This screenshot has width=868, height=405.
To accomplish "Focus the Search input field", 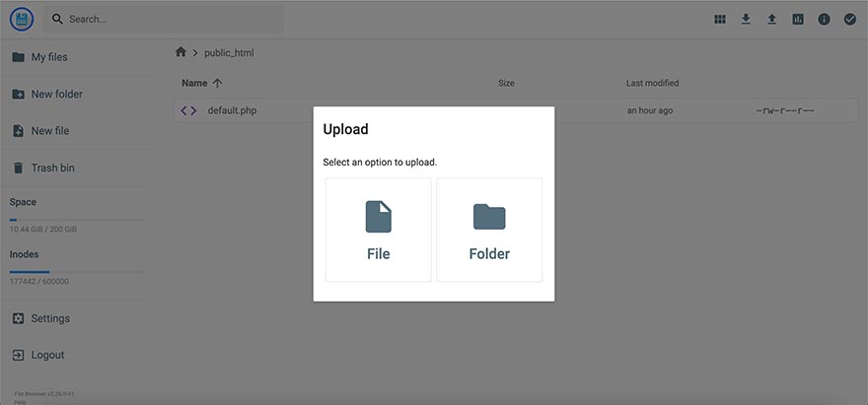I will [164, 20].
